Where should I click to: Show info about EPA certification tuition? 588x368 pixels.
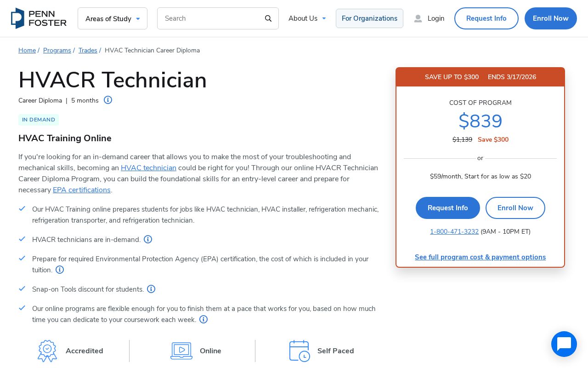(x=60, y=270)
